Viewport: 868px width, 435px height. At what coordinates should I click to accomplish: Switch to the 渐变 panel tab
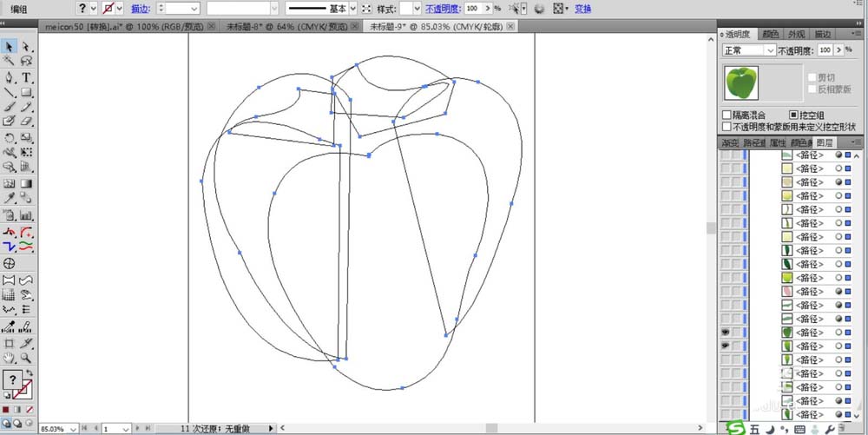tap(730, 142)
